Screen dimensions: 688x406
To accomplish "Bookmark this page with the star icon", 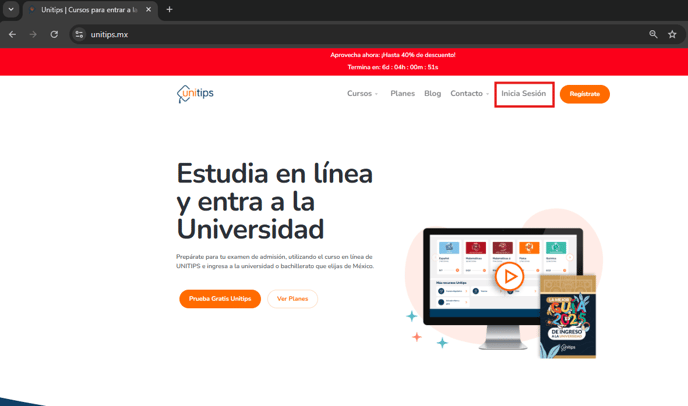I will click(x=672, y=34).
